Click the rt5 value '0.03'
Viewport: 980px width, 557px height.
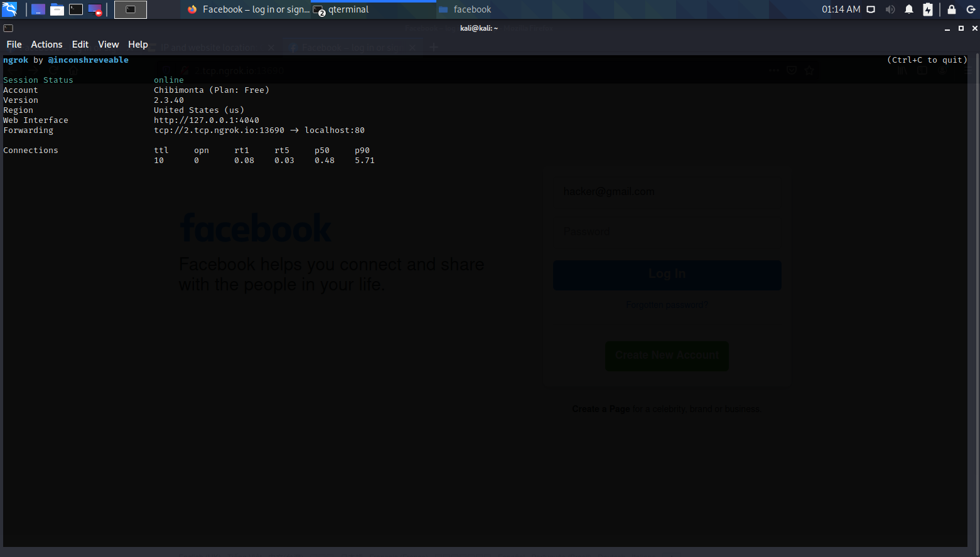[284, 161]
